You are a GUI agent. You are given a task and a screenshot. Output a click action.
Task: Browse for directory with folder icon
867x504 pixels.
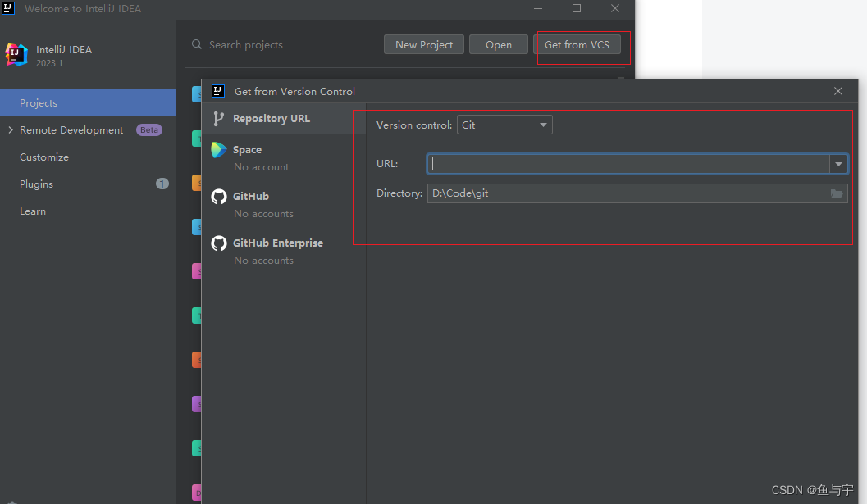point(837,193)
